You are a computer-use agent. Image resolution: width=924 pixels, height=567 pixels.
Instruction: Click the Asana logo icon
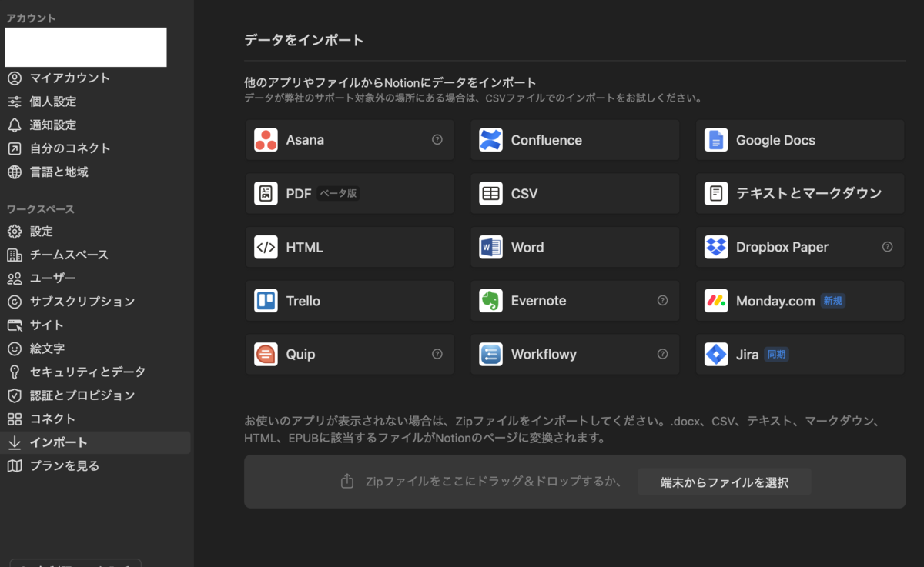[266, 140]
